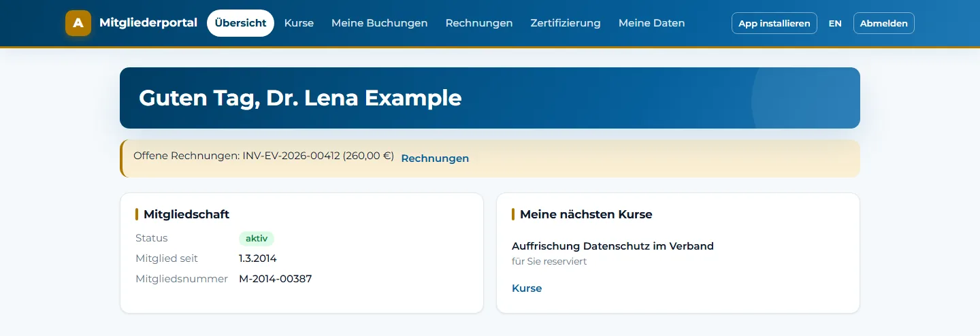Log out using the Abmelden button

click(x=884, y=23)
